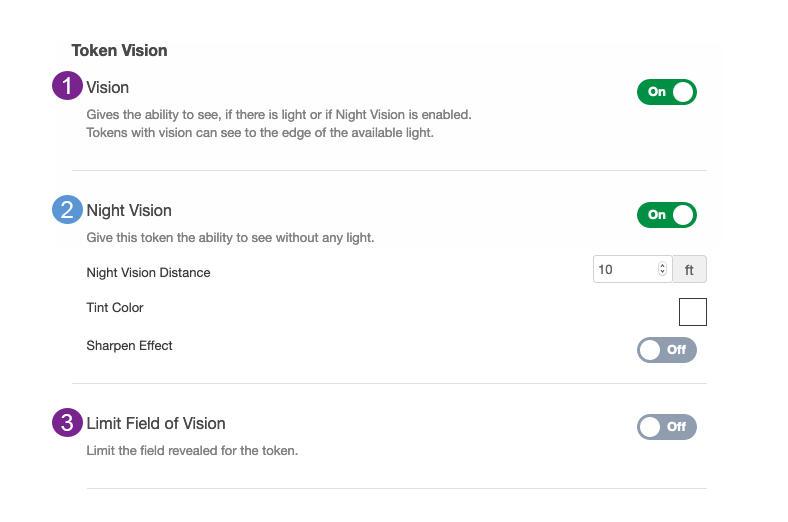Click the Tint Color label
Screen dimensions: 788x522
(115, 308)
